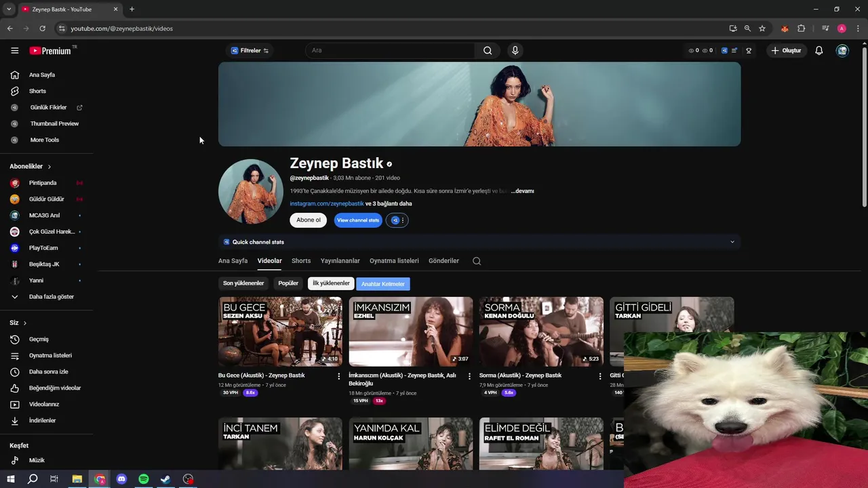868x488 pixels.
Task: Click Anahtar Kelimeler chip
Action: [x=383, y=284]
